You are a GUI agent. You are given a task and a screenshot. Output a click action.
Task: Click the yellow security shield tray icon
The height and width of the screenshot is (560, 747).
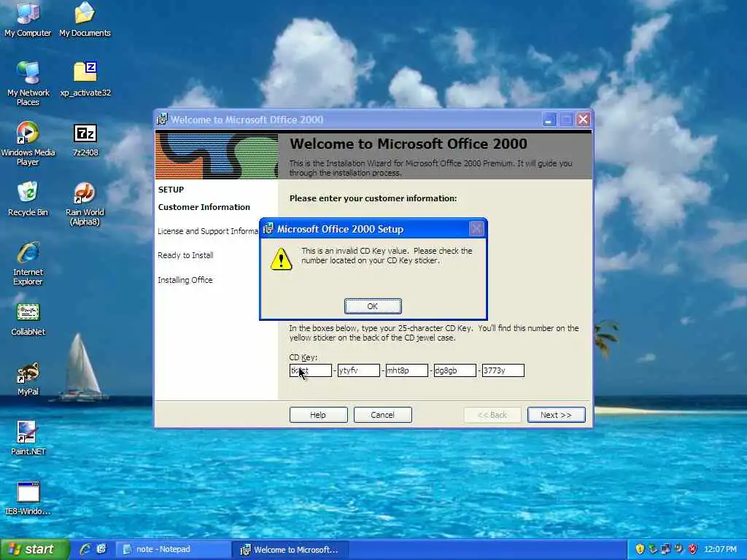(x=640, y=549)
